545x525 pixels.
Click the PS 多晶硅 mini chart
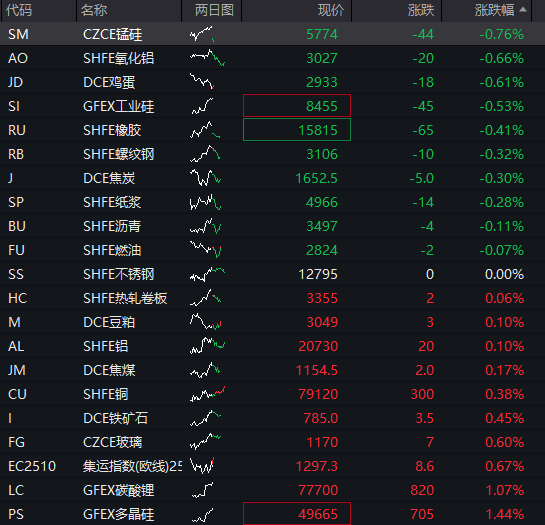[202, 514]
